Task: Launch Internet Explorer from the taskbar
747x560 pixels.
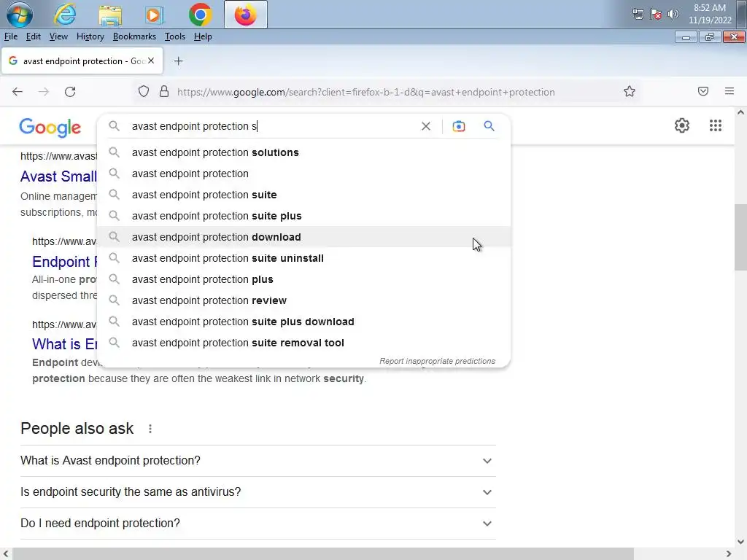Action: [65, 15]
